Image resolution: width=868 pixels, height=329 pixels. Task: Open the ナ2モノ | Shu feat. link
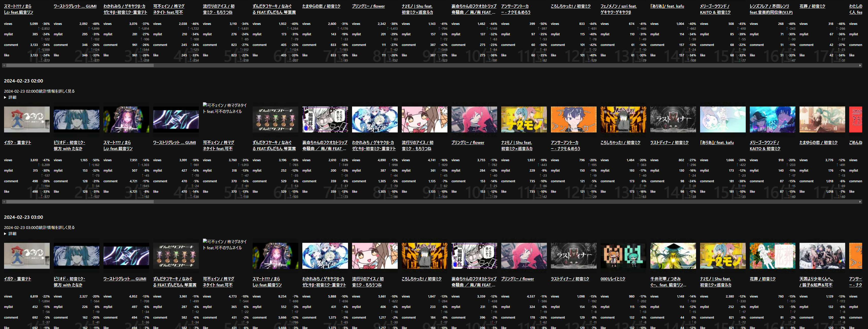coord(515,142)
